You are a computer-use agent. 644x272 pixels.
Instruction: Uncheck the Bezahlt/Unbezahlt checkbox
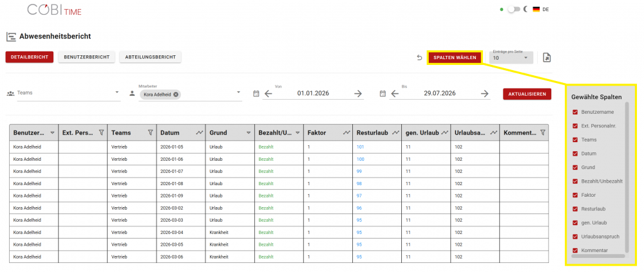[x=575, y=181]
